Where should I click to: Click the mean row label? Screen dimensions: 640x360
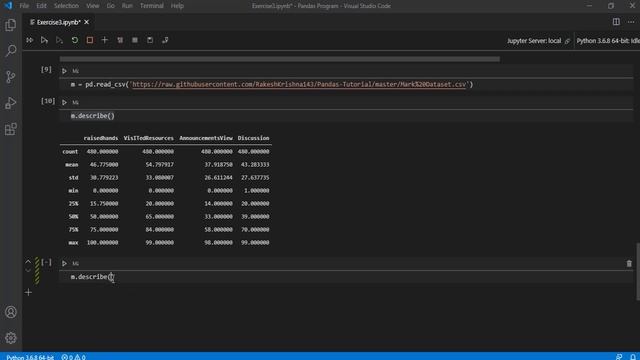[71, 164]
